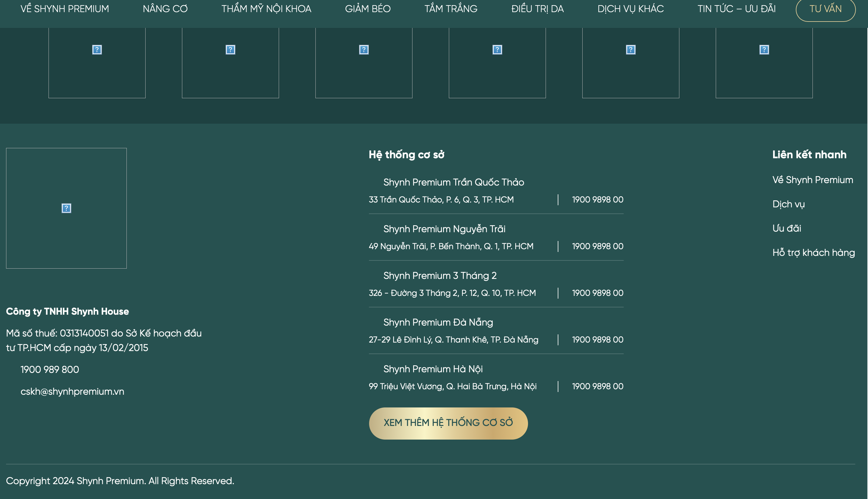Open the GIẢM BÉO menu item
This screenshot has width=868, height=499.
click(368, 9)
